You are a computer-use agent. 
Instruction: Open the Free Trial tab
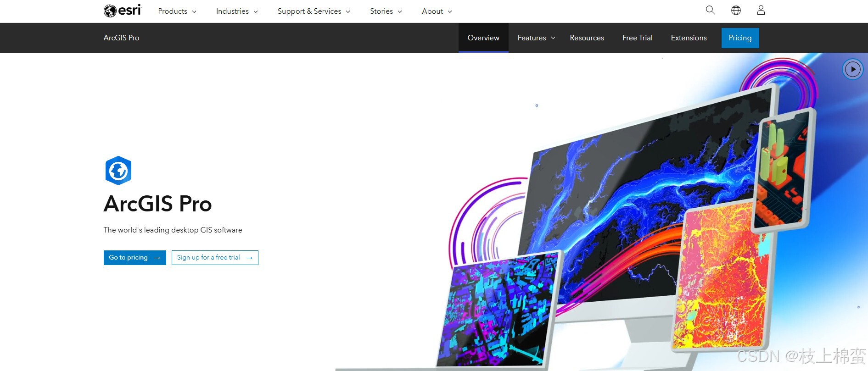(637, 38)
